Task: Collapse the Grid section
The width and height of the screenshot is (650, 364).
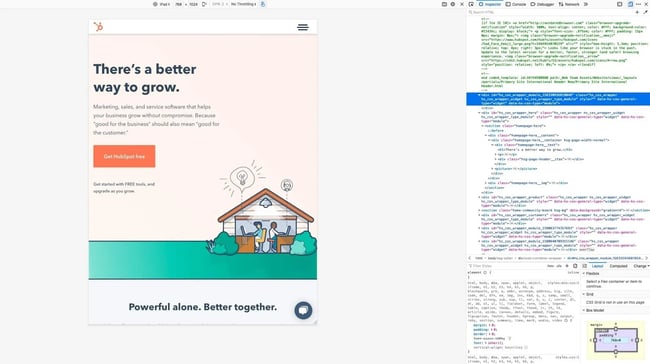Action: (584, 294)
